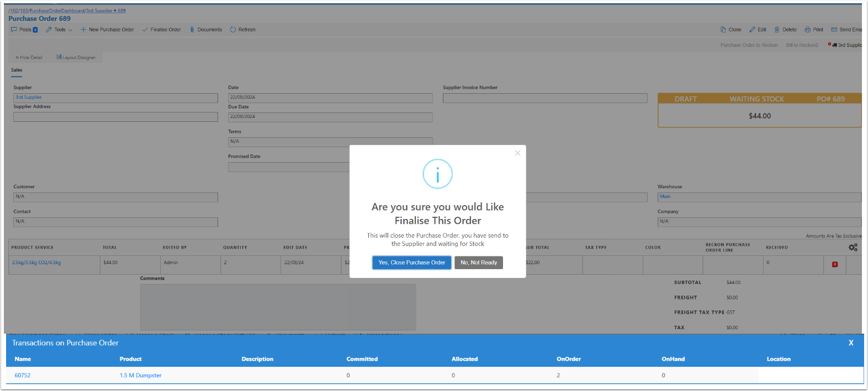This screenshot has width=868, height=391.
Task: Click the Posts speech bubble icon
Action: tap(14, 30)
